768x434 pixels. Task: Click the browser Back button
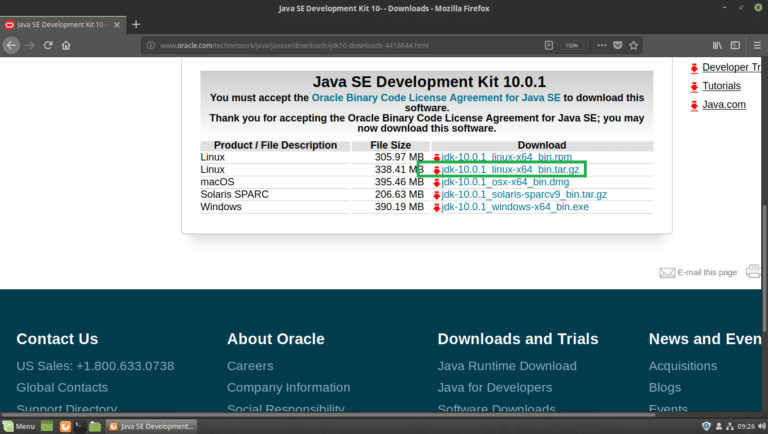pos(12,45)
